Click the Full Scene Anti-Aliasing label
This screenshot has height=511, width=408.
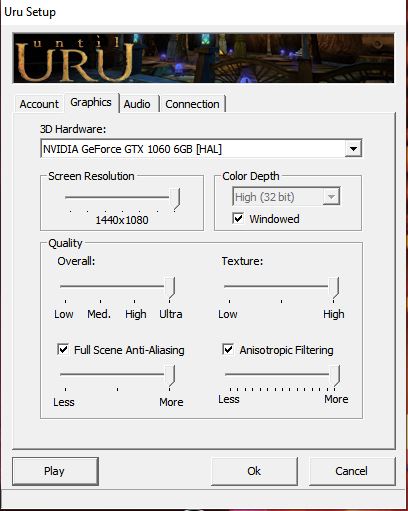[x=129, y=350]
